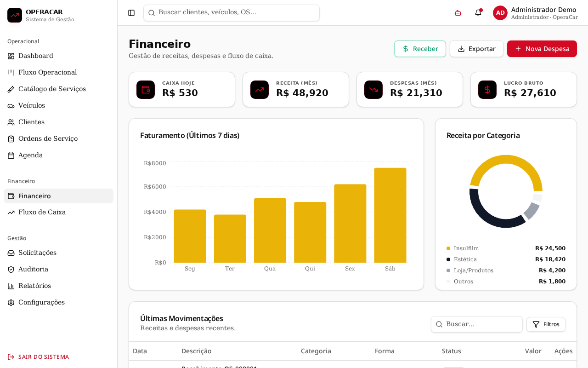Viewport: 588px width, 368px height.
Task: Open the Agenda page
Action: (x=58, y=155)
